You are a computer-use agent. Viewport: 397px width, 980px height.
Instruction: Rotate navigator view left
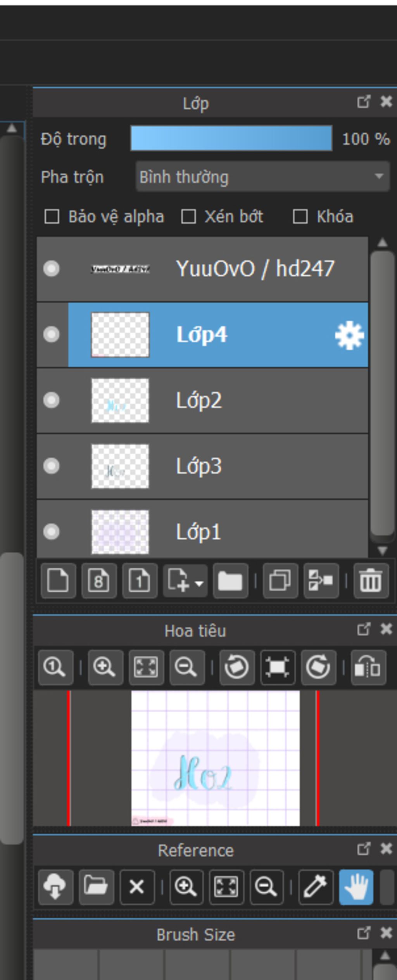click(x=236, y=667)
